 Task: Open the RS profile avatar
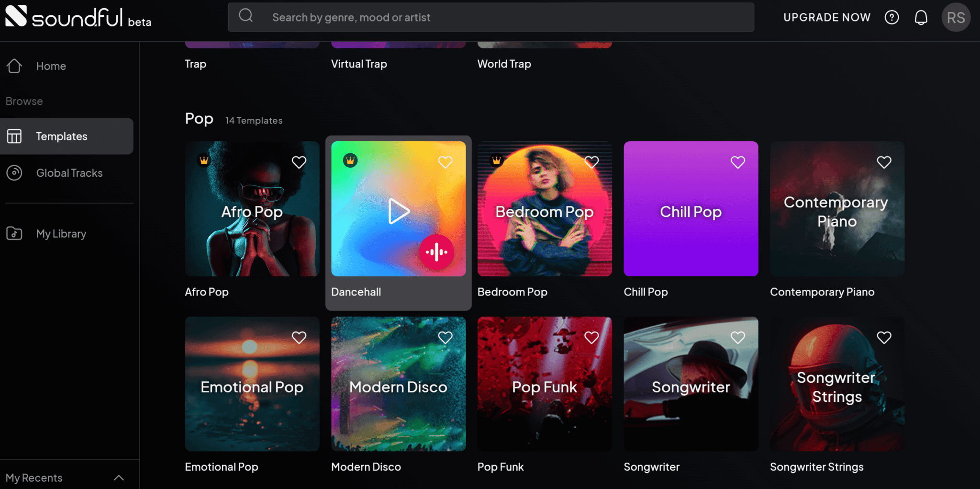tap(956, 17)
